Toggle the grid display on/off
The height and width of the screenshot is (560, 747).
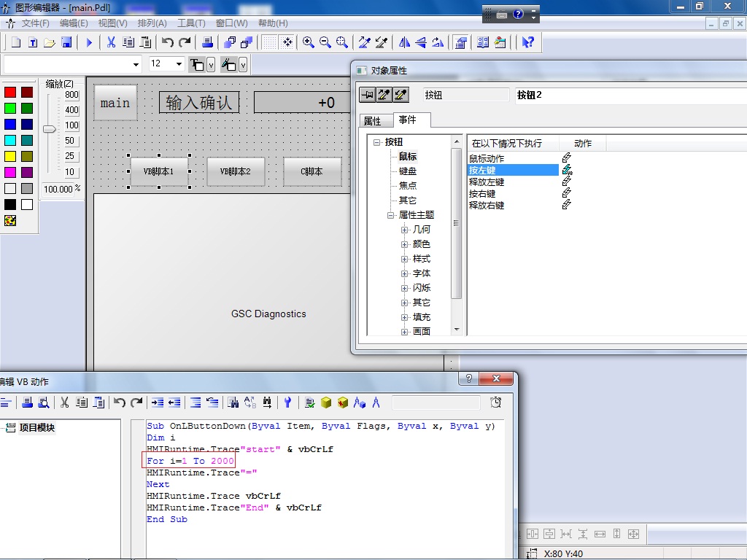point(269,43)
